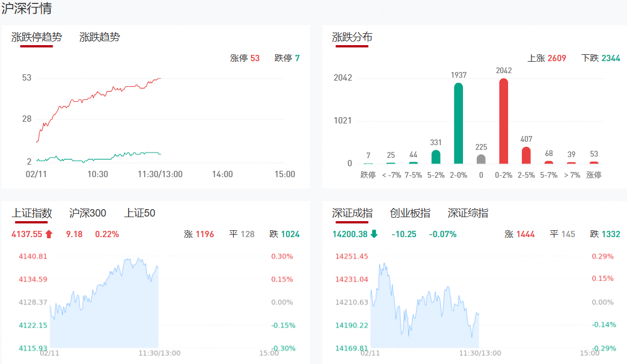Image resolution: width=627 pixels, height=364 pixels.
Task: Click the red up arrow beside 4137.55
Action: [x=49, y=234]
